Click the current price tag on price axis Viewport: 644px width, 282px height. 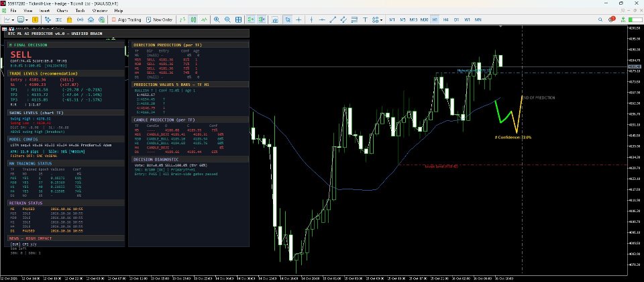coord(635,66)
